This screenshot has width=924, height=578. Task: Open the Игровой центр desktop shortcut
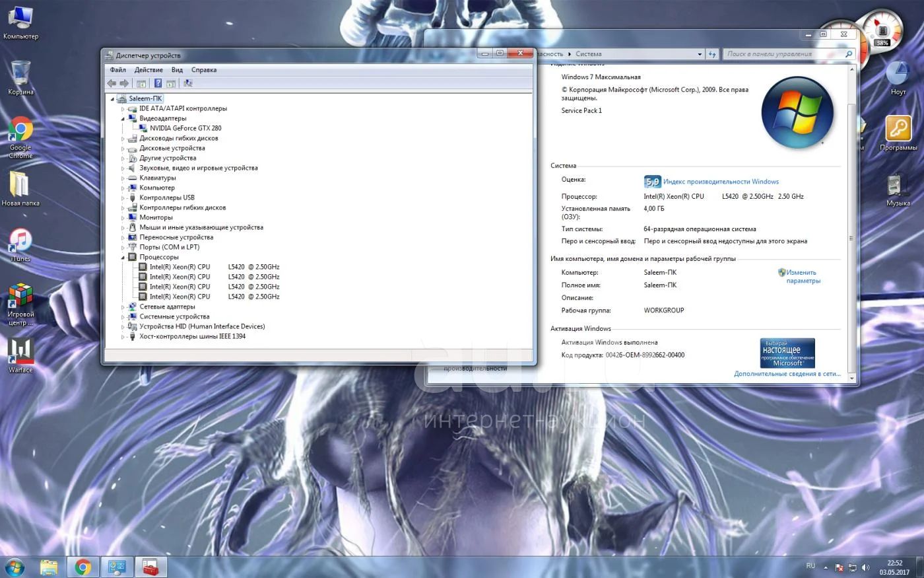[x=20, y=304]
